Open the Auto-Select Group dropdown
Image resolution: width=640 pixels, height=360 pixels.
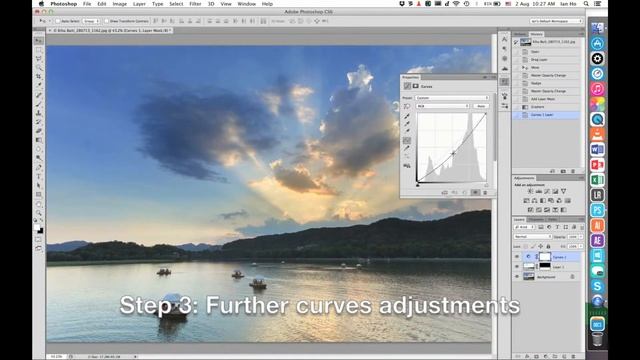91,21
